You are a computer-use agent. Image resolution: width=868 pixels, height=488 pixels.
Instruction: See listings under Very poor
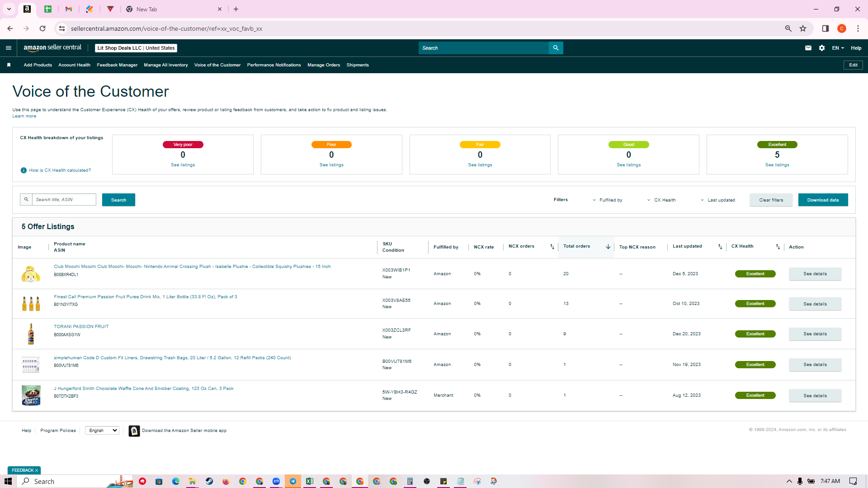coord(183,165)
